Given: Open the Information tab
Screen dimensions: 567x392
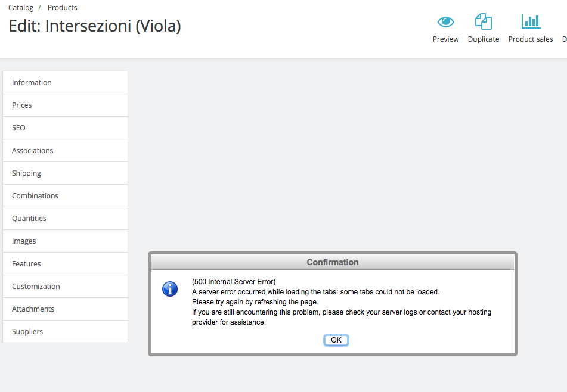Looking at the screenshot, I should pyautogui.click(x=66, y=83).
